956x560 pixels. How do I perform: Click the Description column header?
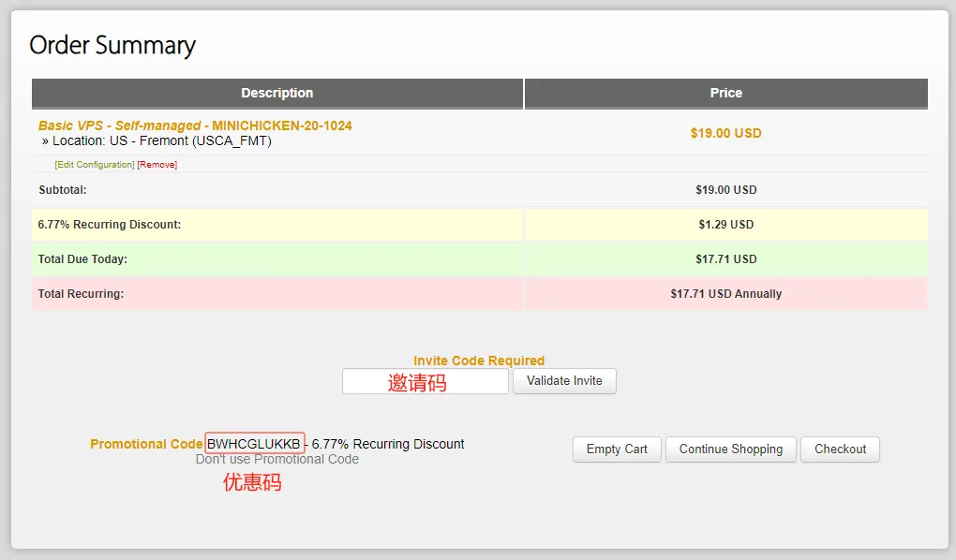276,94
